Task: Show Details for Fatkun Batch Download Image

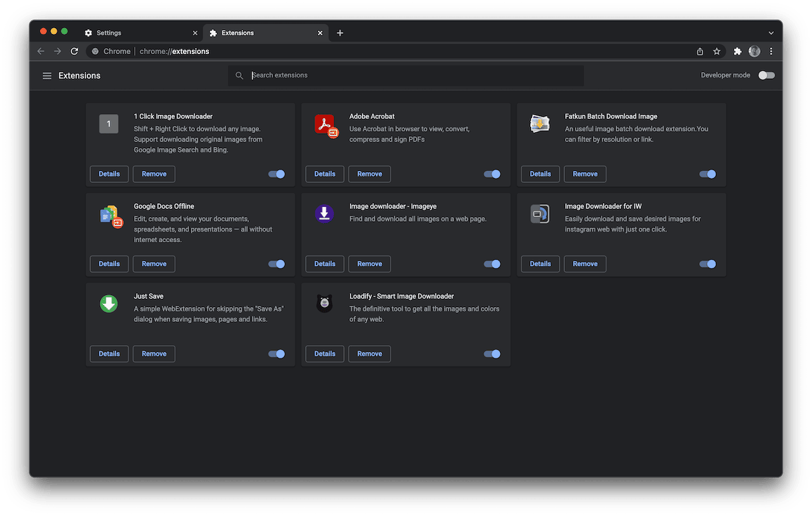Action: tap(541, 174)
